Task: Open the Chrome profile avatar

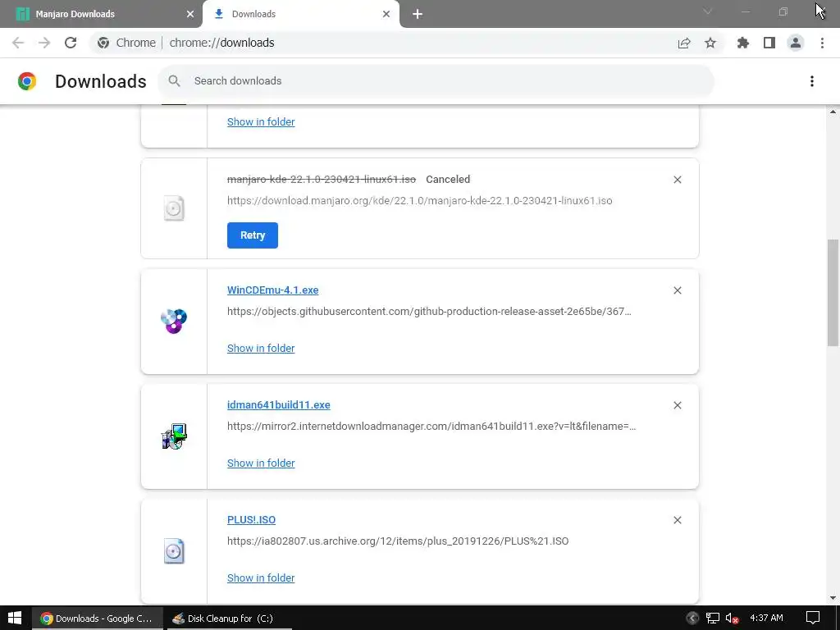Action: [x=796, y=43]
